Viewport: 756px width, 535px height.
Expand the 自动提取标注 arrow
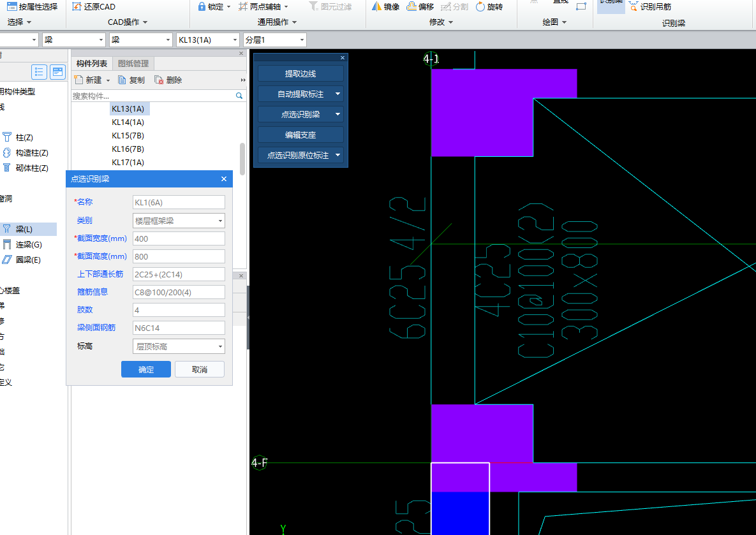337,94
